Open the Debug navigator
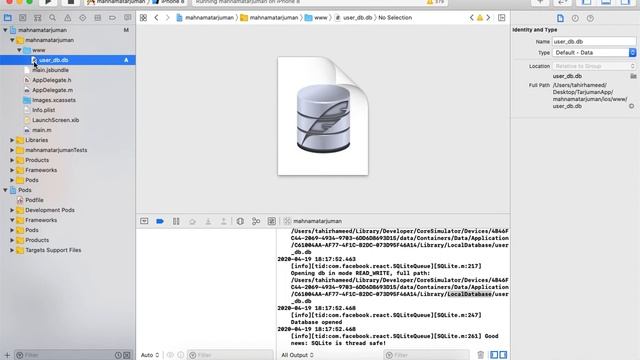 [98, 18]
